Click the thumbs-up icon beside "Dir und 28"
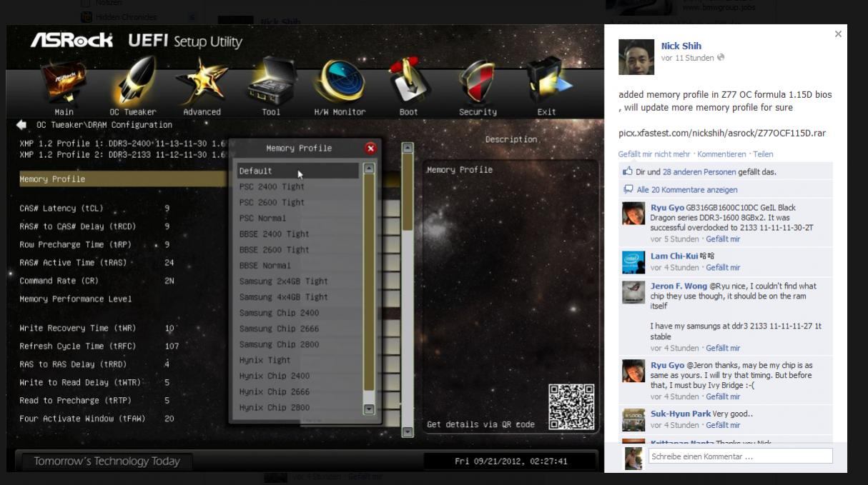The image size is (868, 485). coord(628,171)
